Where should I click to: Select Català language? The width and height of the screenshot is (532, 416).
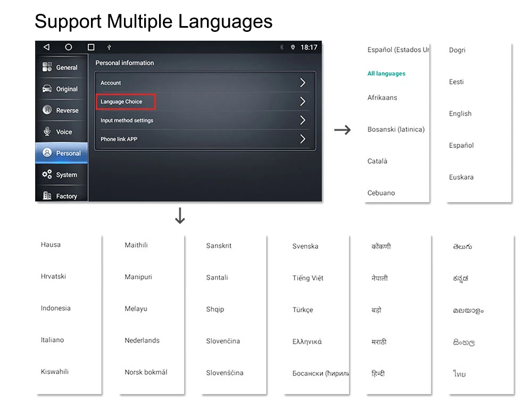377,161
